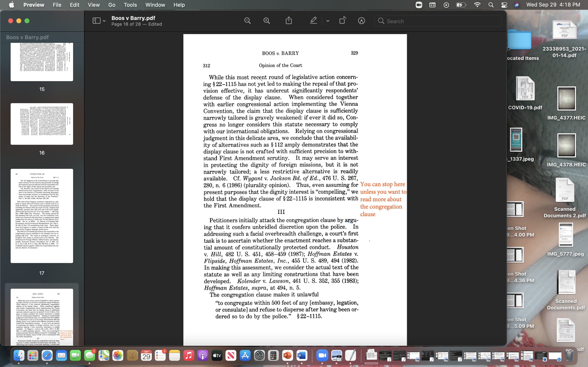Open Zoom app in the dock
Screen dimensions: 588x367
pos(322,356)
